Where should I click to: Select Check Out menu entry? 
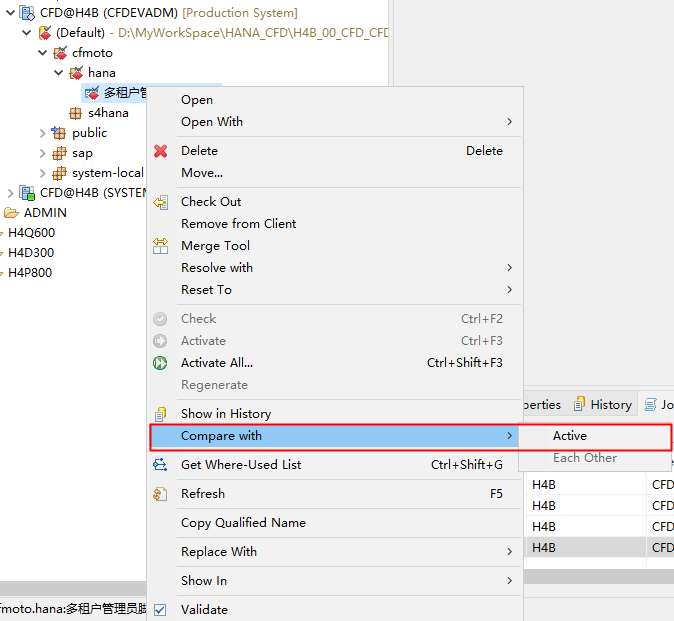(x=335, y=202)
